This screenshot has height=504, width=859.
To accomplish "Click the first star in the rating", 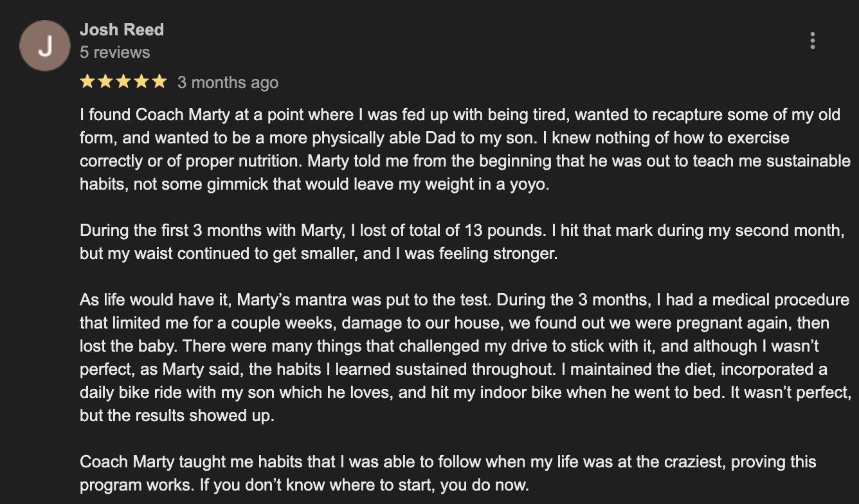I will click(87, 82).
